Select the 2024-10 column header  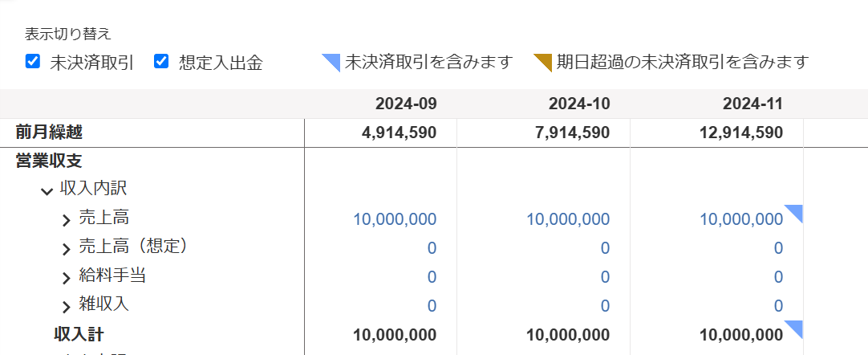579,104
